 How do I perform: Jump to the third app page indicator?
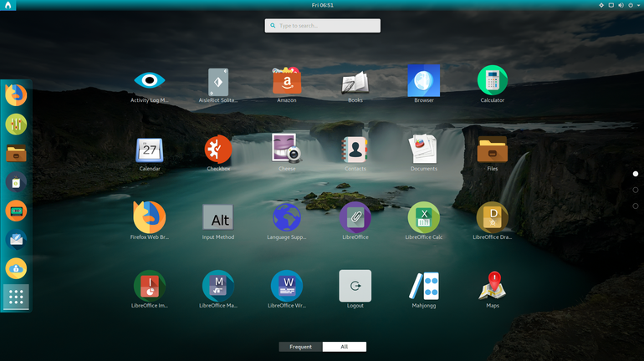(636, 206)
